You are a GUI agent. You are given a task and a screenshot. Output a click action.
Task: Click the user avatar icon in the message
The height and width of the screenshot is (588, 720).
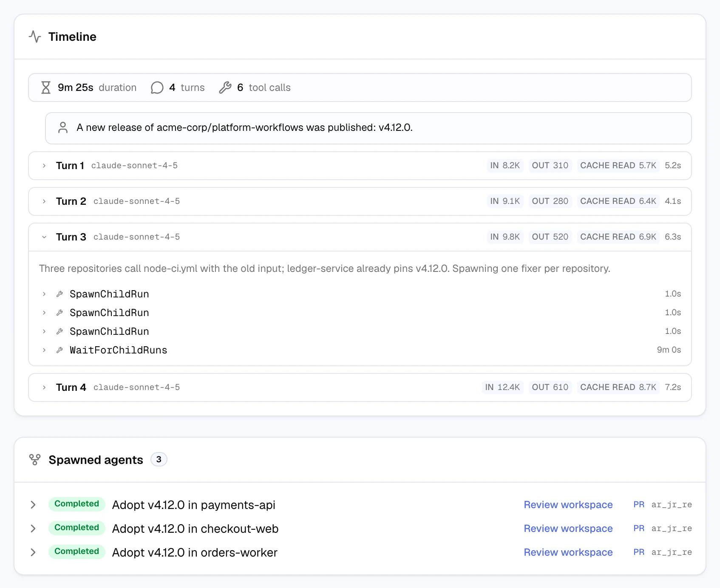(x=63, y=127)
